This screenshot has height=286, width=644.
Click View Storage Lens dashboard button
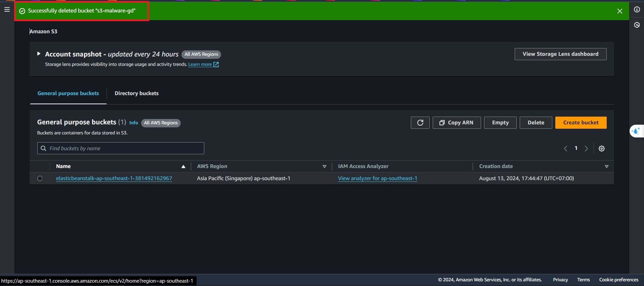point(560,54)
